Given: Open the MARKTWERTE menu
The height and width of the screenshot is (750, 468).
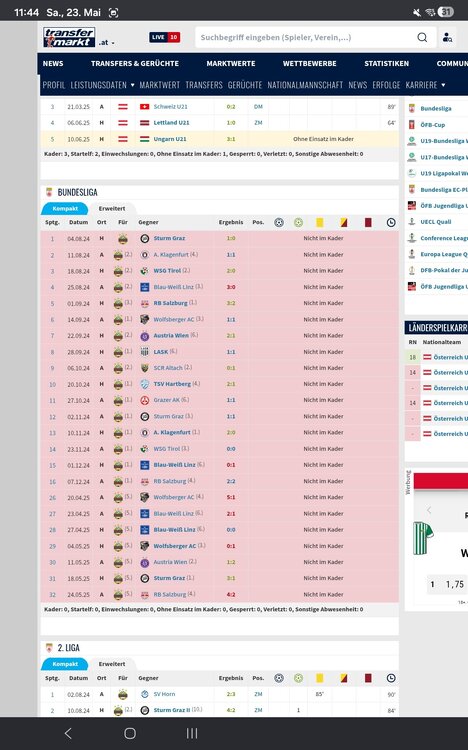Looking at the screenshot, I should 231,63.
